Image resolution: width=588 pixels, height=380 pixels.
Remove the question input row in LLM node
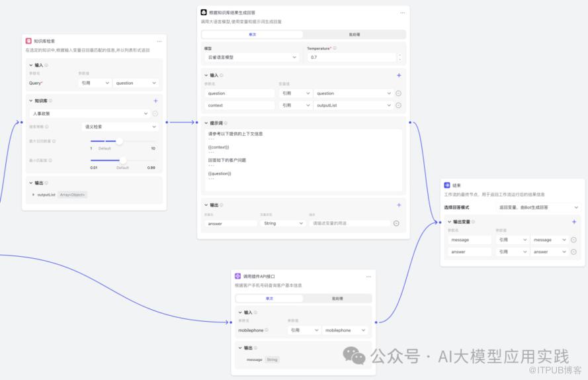399,93
